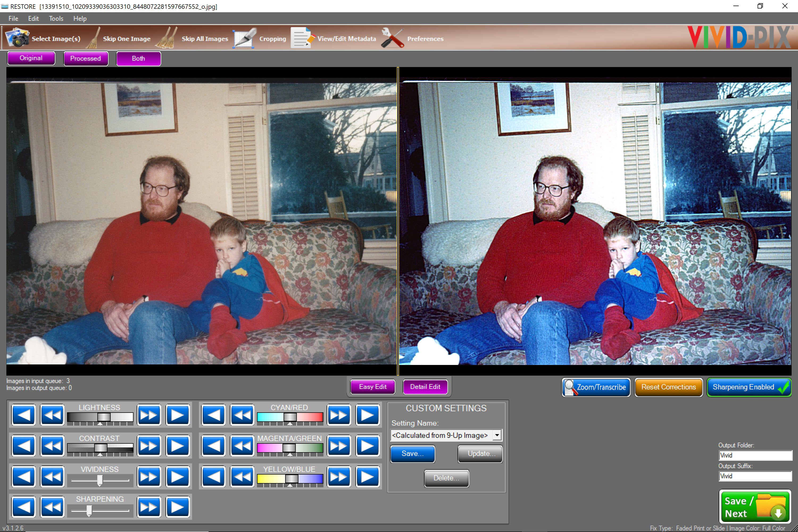Click Save... custom setting button

(x=413, y=454)
